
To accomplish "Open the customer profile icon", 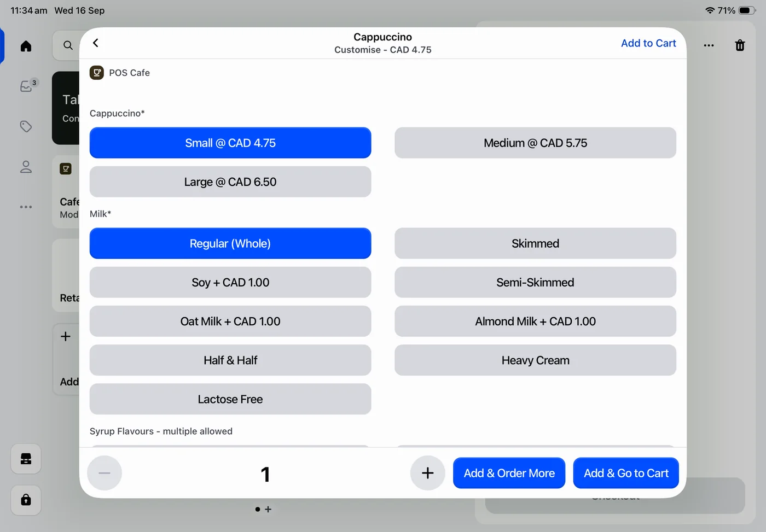I will pyautogui.click(x=26, y=167).
